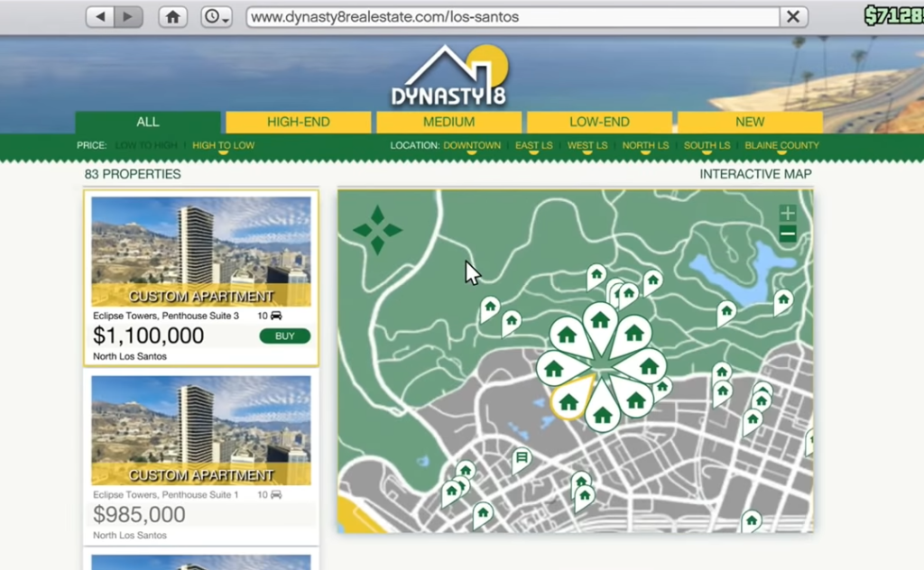Click the "INTERACTIVE MAP" heading

tap(755, 174)
